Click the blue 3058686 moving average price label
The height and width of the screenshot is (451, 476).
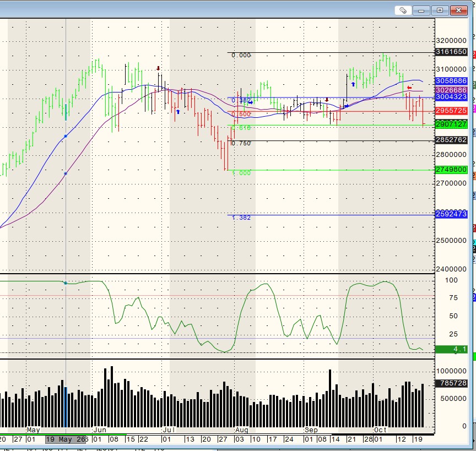pyautogui.click(x=451, y=81)
